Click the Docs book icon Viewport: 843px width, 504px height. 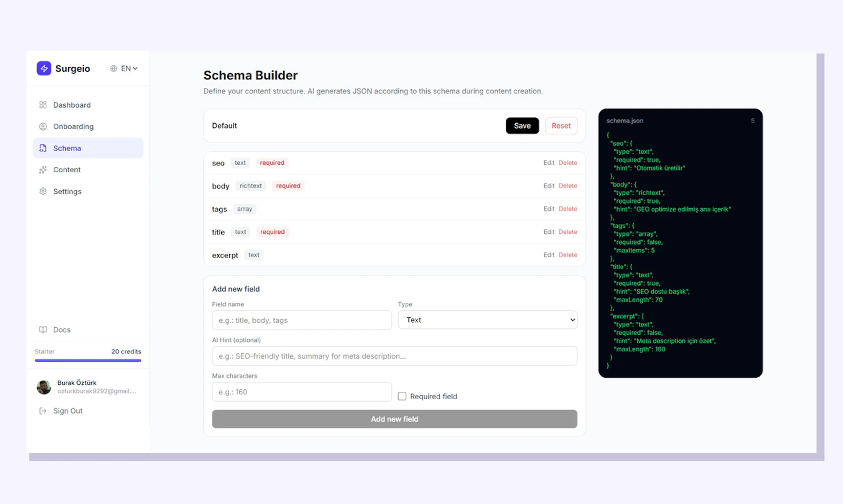click(x=43, y=330)
